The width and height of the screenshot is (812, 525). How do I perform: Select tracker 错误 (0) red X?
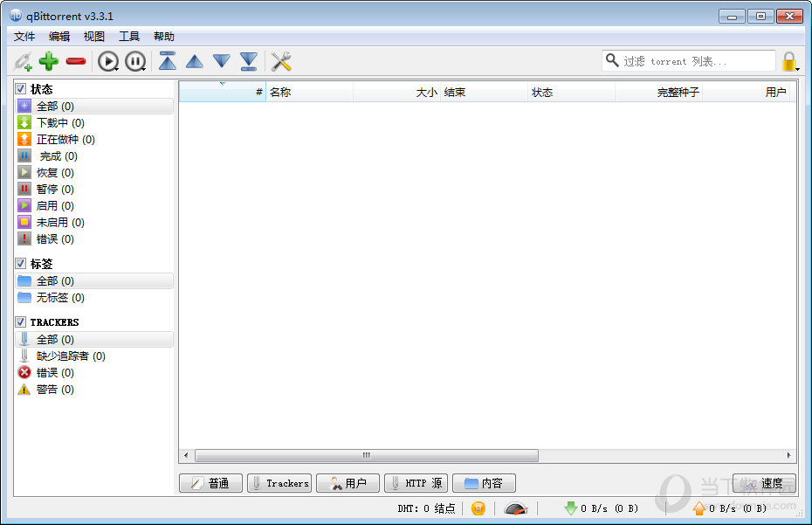click(94, 373)
